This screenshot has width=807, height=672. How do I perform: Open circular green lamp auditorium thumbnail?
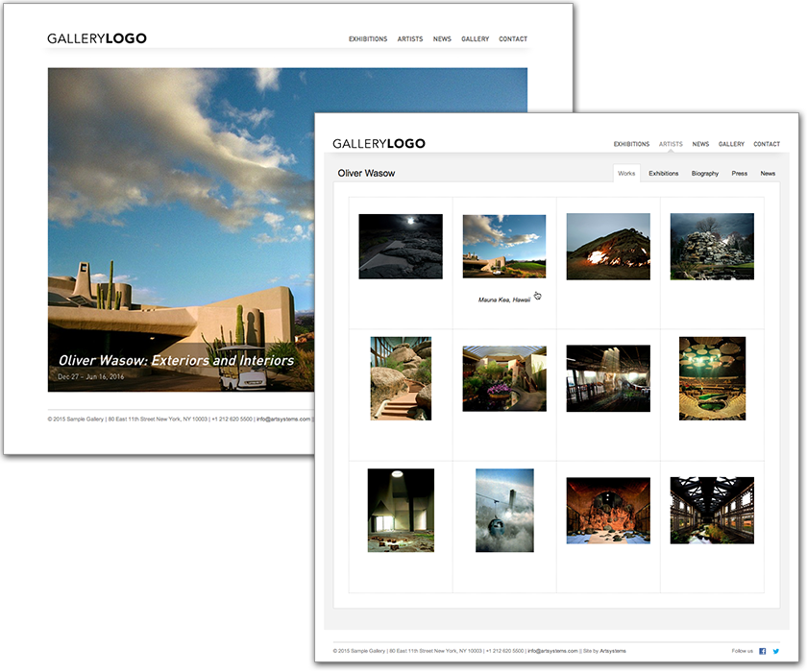pos(712,378)
